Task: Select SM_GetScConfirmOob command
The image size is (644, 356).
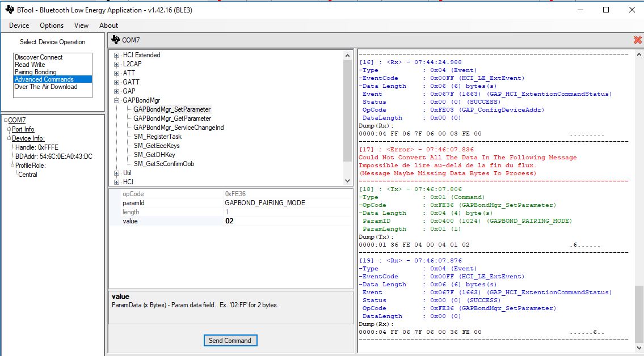Action: point(164,164)
